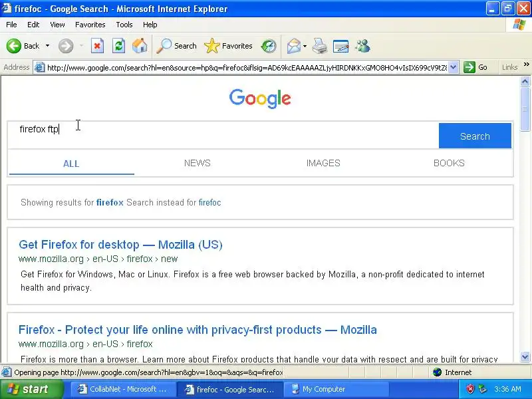Open the View menu

tap(57, 25)
